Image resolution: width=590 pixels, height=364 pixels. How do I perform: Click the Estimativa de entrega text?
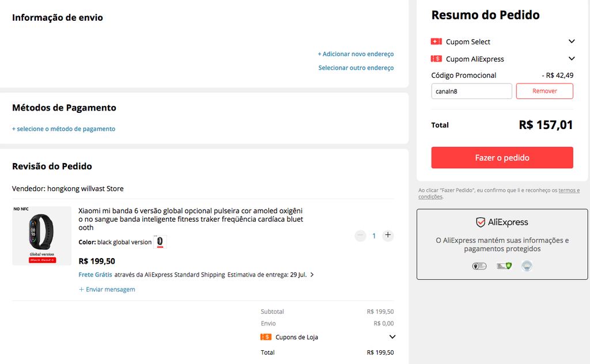click(x=267, y=275)
